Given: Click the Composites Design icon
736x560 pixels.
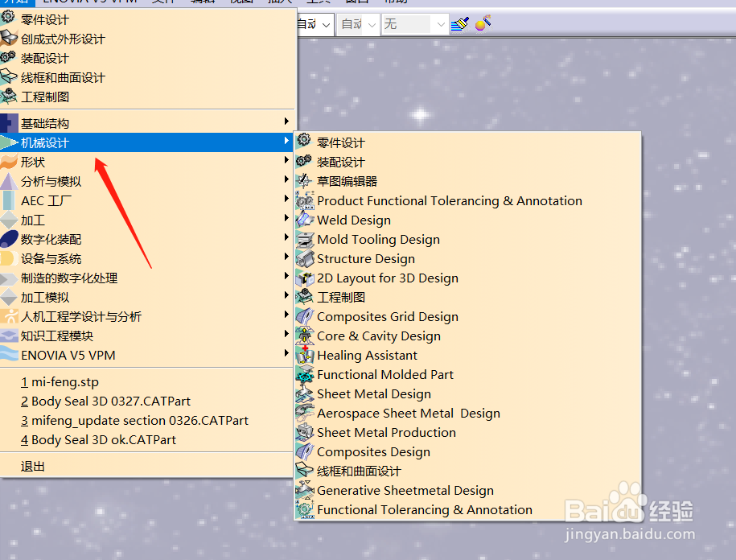Looking at the screenshot, I should pos(304,451).
